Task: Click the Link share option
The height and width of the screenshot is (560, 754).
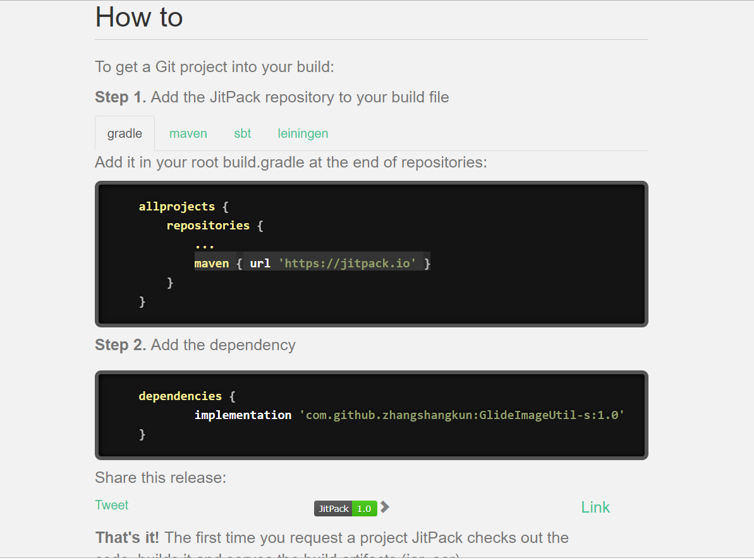Action: pyautogui.click(x=595, y=507)
